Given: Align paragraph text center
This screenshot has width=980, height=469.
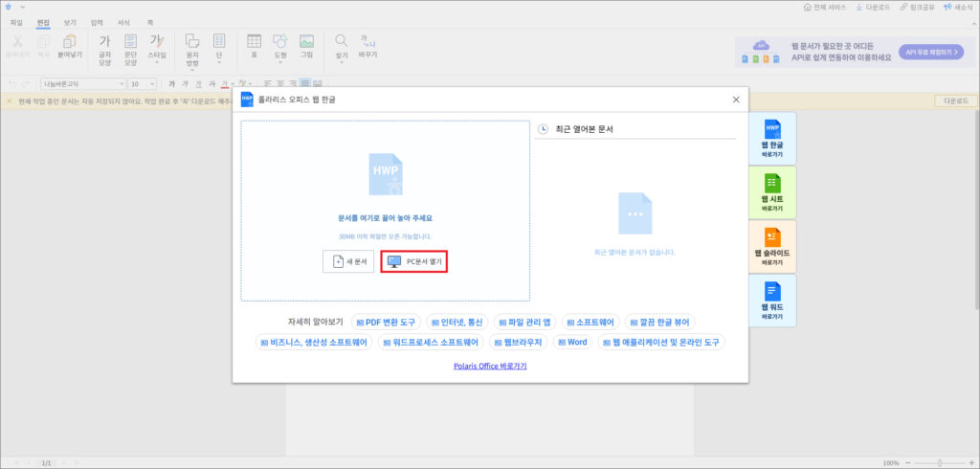Looking at the screenshot, I should tap(280, 84).
